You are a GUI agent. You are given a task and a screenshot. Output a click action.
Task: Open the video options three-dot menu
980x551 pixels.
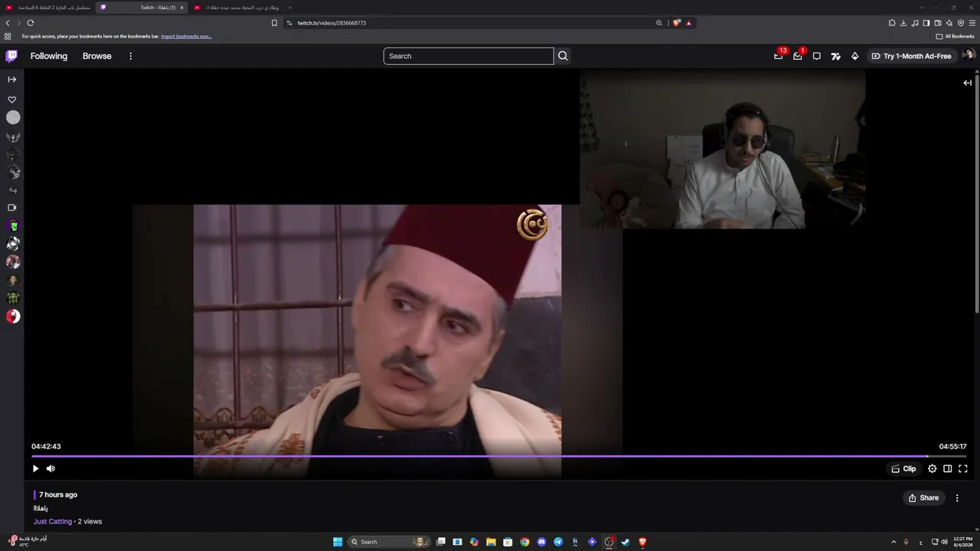957,497
